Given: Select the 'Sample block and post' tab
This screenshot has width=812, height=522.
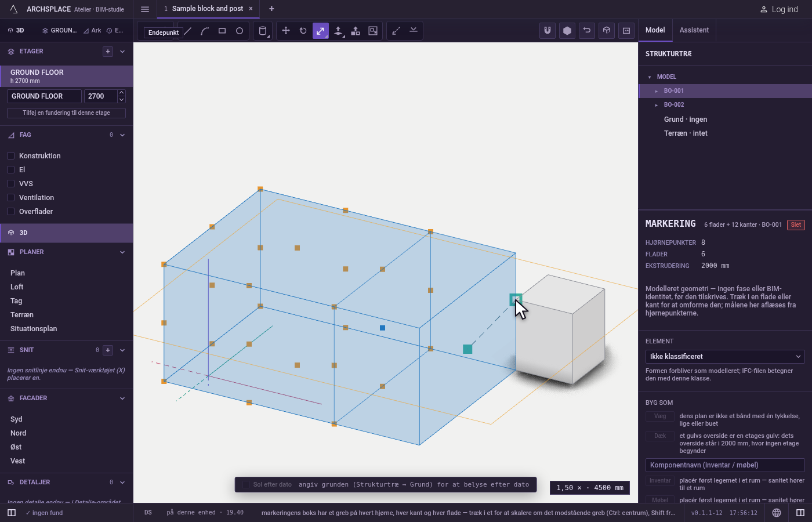Looking at the screenshot, I should pos(208,9).
